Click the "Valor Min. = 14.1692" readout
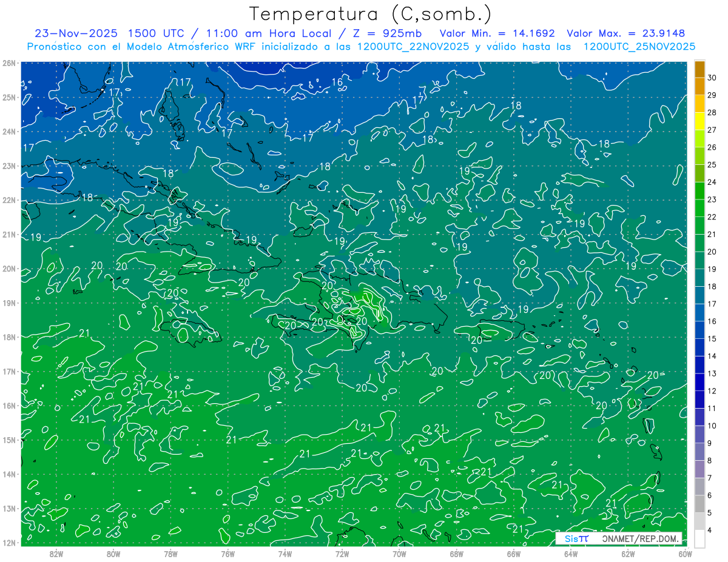Viewport: 728px width, 562px height. (496, 33)
